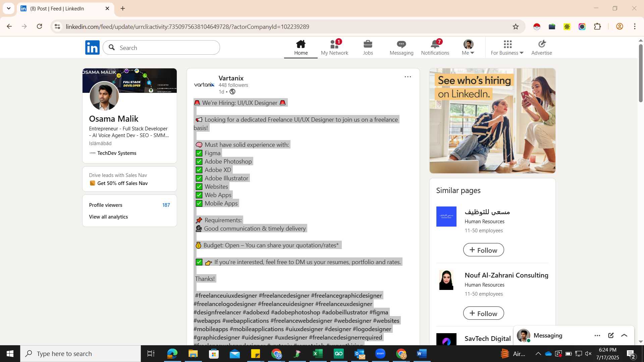The image size is (644, 362).
Task: Click the page vertical scrollbar
Action: pyautogui.click(x=641, y=73)
